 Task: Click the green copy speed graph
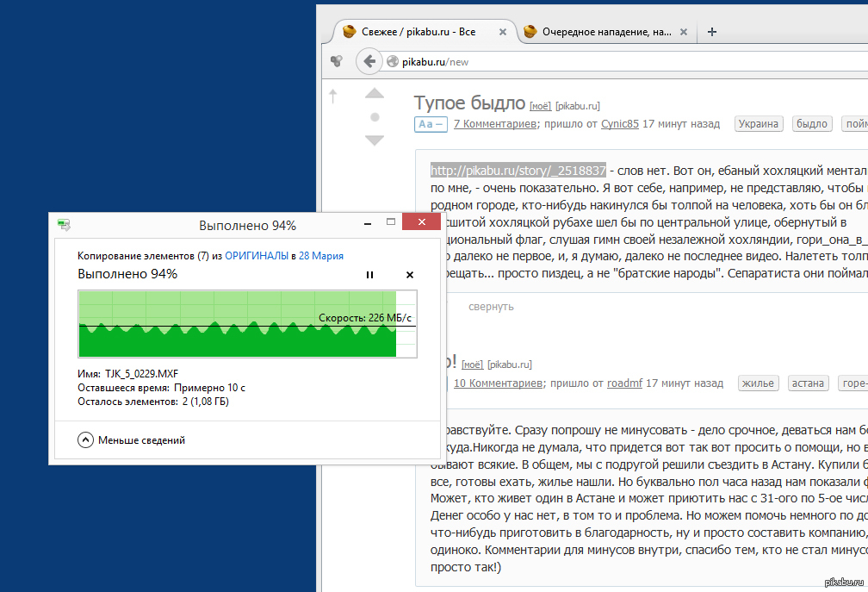point(238,324)
